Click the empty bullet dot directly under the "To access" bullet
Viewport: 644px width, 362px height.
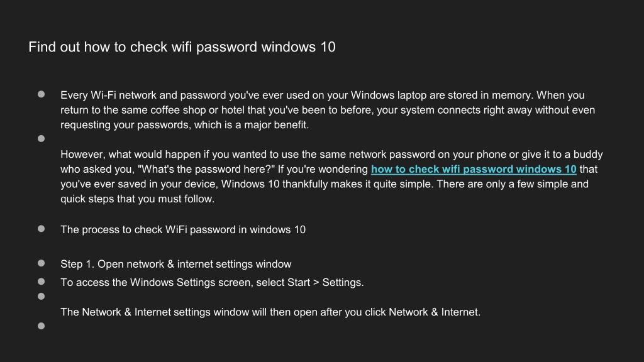click(x=41, y=297)
